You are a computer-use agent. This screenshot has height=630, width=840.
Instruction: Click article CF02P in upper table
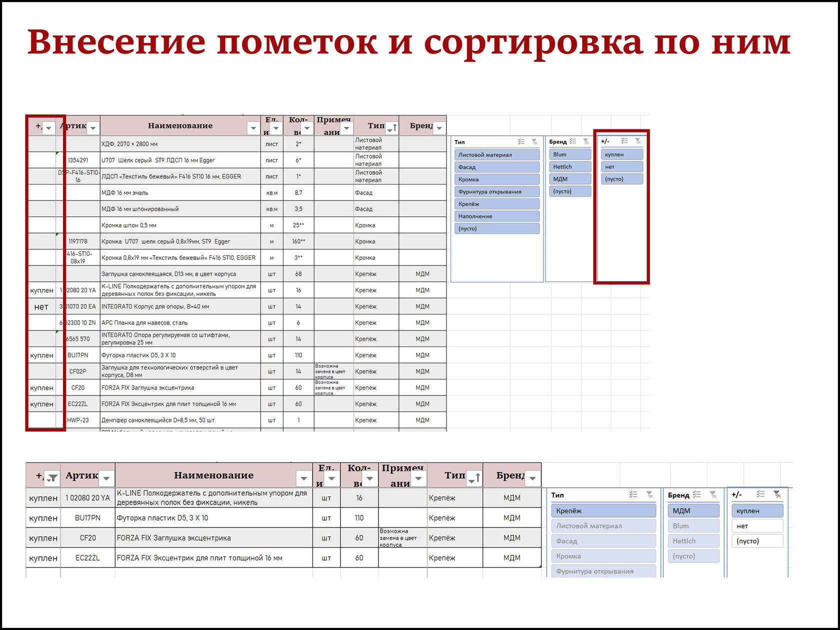coord(78,371)
